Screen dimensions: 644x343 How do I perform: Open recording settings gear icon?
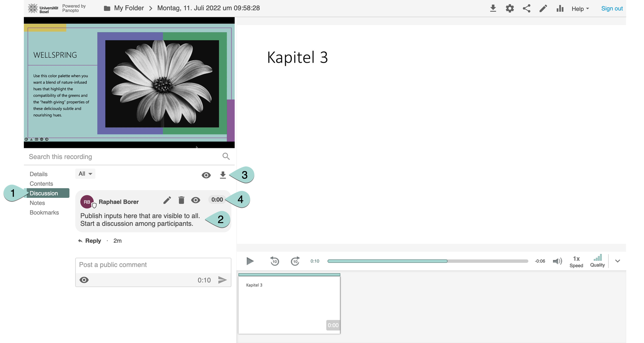coord(510,8)
